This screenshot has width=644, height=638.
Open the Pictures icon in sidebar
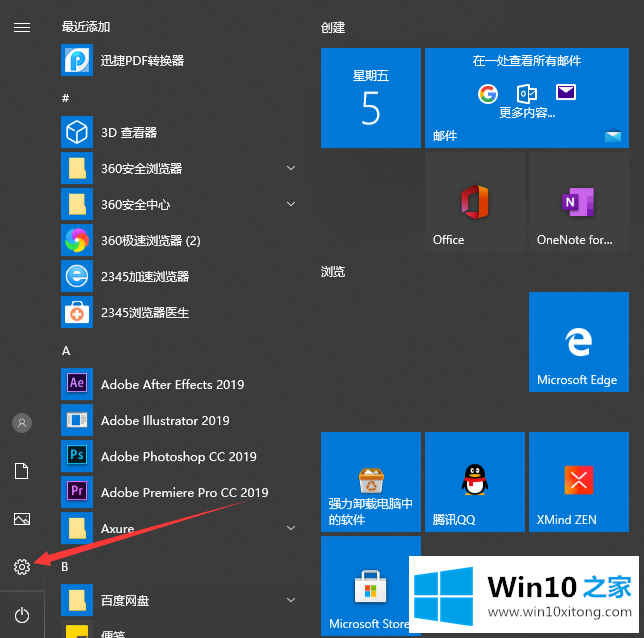click(x=22, y=519)
